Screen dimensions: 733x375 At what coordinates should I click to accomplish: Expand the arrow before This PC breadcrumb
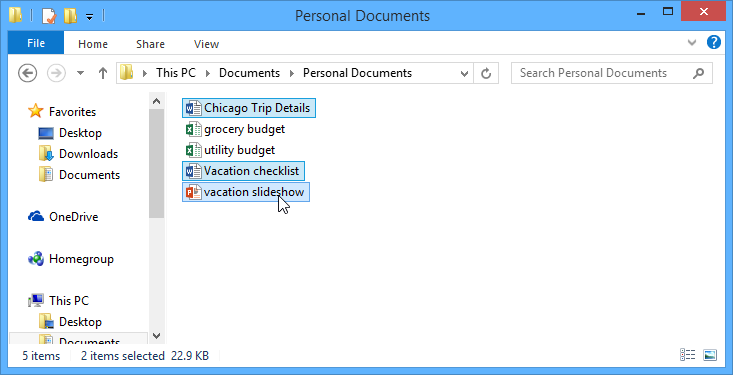(x=145, y=73)
